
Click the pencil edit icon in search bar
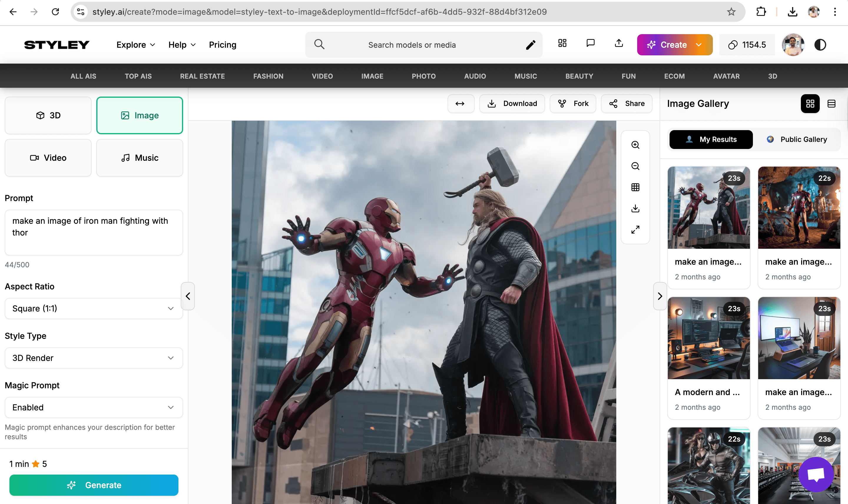point(531,45)
